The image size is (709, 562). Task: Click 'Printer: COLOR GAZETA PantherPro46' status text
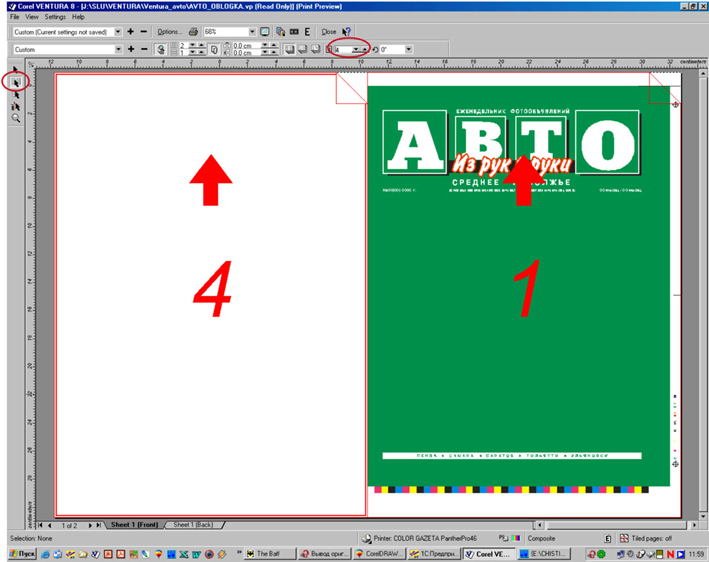click(425, 538)
